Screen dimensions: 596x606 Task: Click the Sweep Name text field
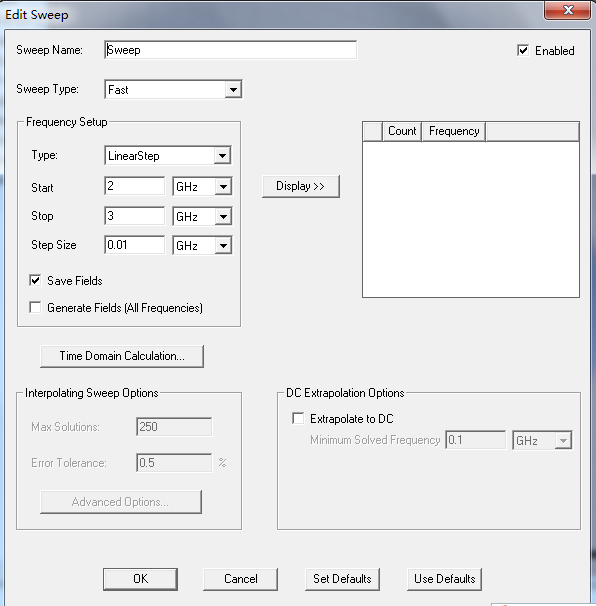[x=230, y=50]
